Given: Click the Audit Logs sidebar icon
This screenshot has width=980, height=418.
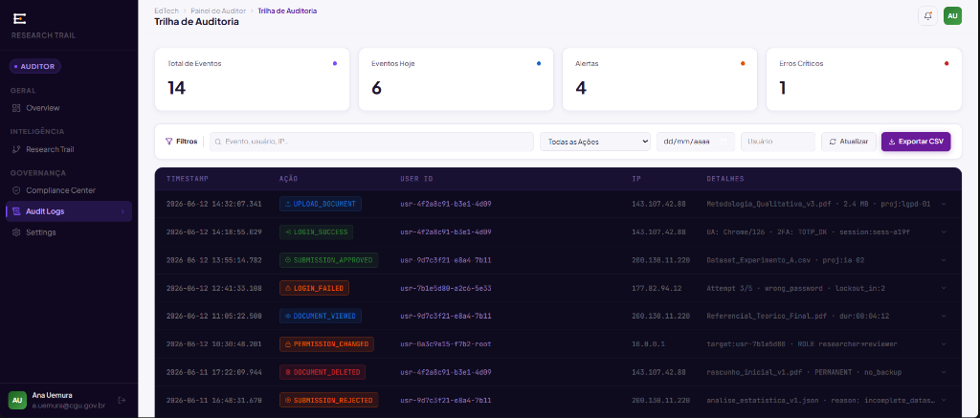Looking at the screenshot, I should [17, 211].
